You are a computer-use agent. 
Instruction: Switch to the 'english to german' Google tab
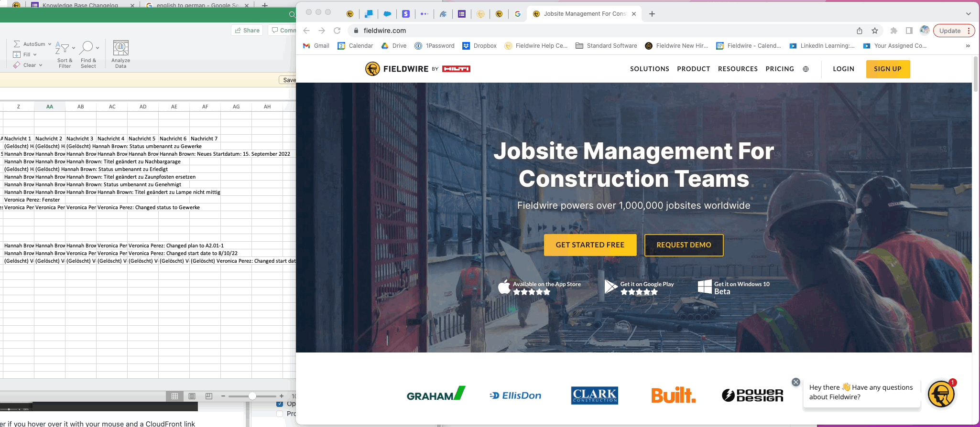196,5
